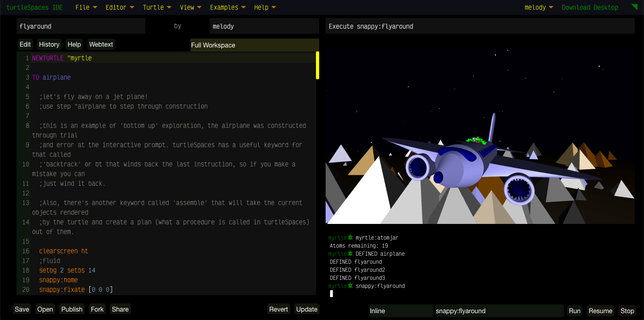The height and width of the screenshot is (320, 644).
Task: Click the flyaround procedure name field
Action: 80,27
